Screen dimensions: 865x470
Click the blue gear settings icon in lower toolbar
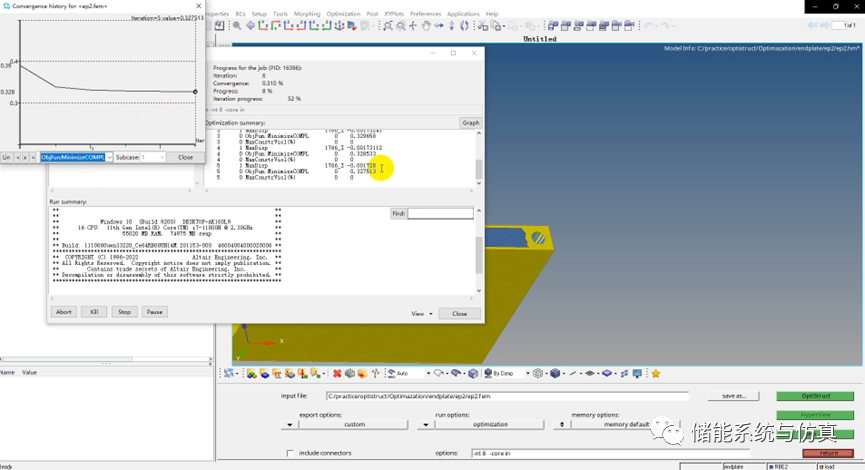[228, 373]
